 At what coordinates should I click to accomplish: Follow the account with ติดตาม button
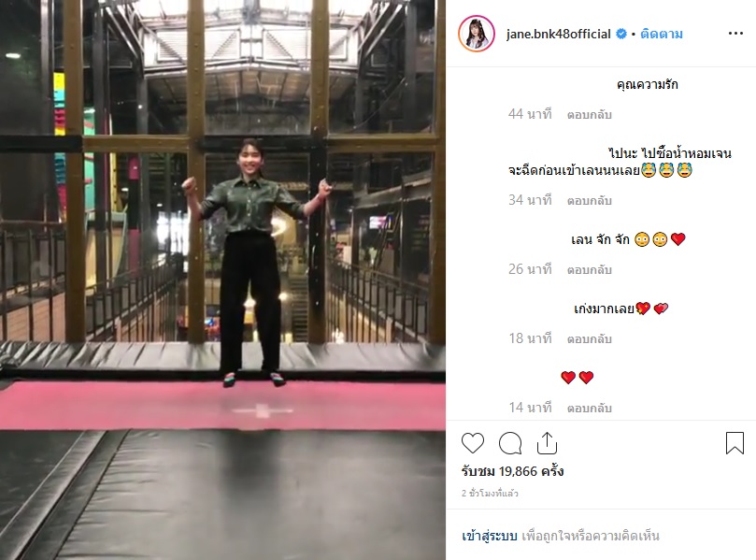click(661, 34)
